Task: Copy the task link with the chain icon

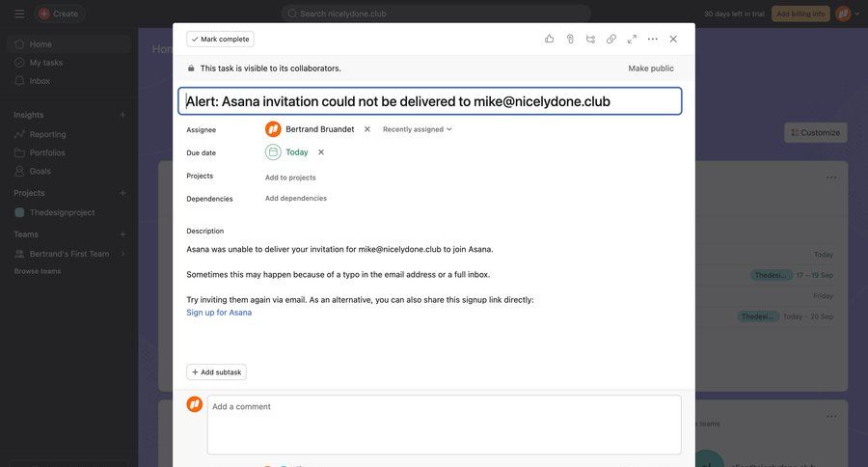Action: tap(611, 39)
